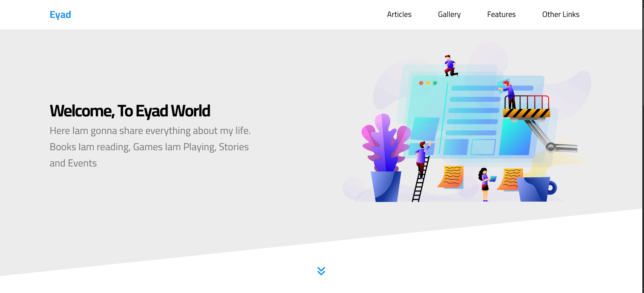The width and height of the screenshot is (644, 293).
Task: Click the red dot in illustrated window
Action: 421,83
